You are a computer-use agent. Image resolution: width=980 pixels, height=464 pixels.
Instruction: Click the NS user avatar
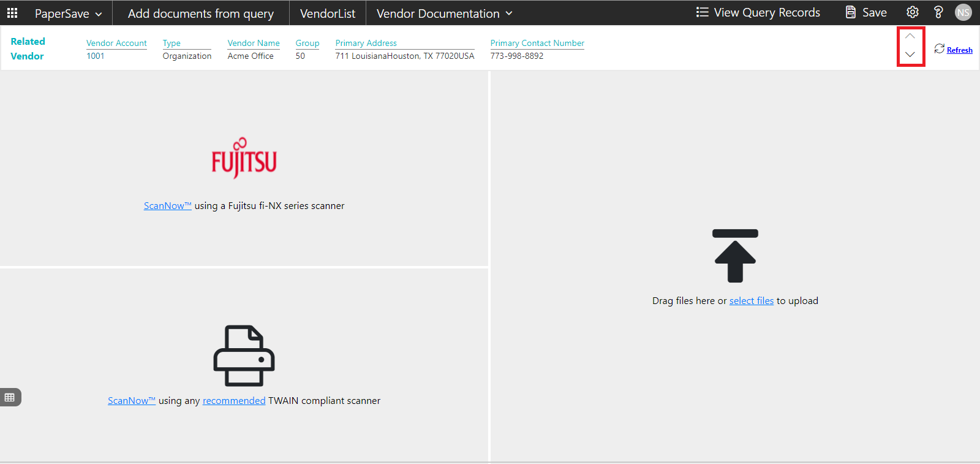(963, 12)
